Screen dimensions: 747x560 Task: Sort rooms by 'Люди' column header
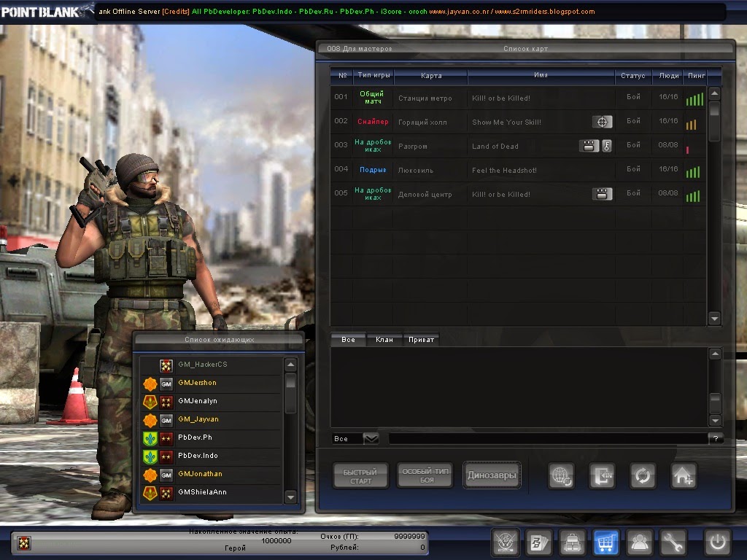pos(668,75)
